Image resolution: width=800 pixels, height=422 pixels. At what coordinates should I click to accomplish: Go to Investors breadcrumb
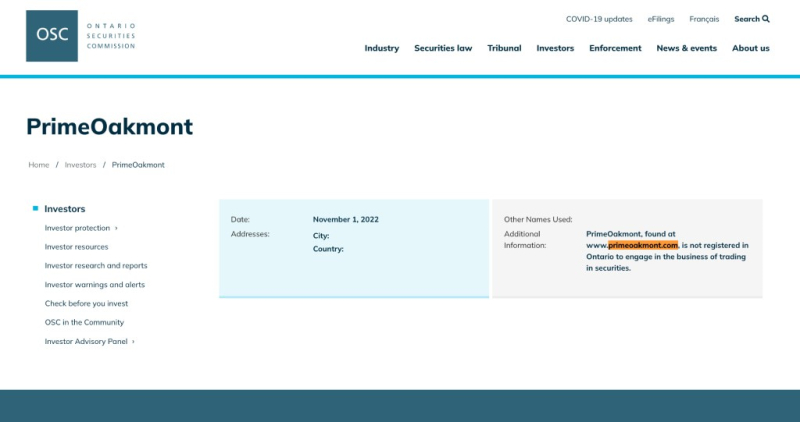[80, 165]
